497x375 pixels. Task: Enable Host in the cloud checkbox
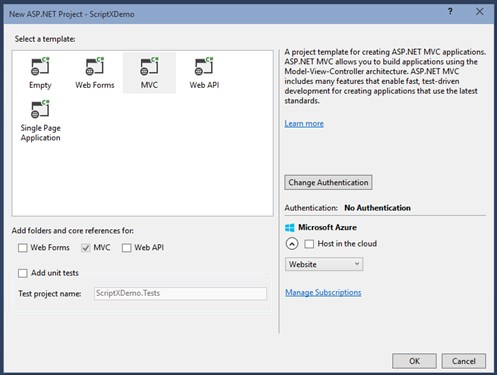[x=309, y=244]
